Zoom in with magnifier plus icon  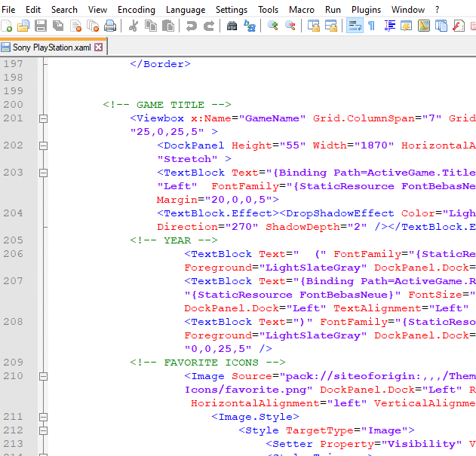coord(272,26)
